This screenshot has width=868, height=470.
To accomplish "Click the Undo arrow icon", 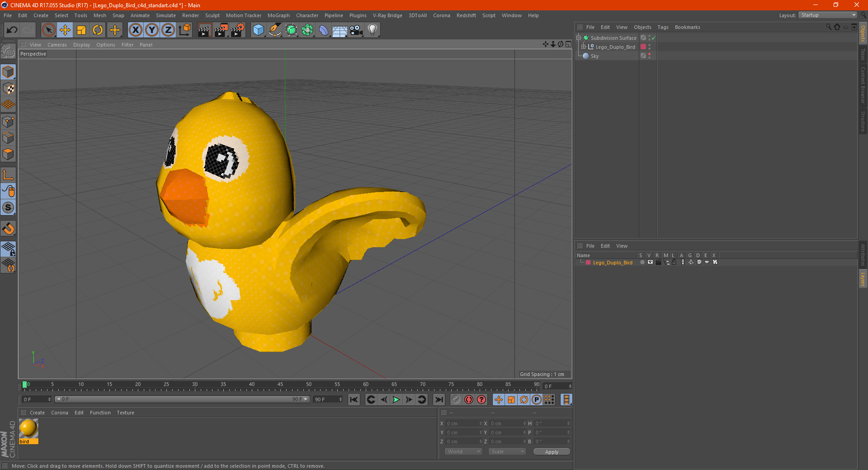I will point(12,30).
